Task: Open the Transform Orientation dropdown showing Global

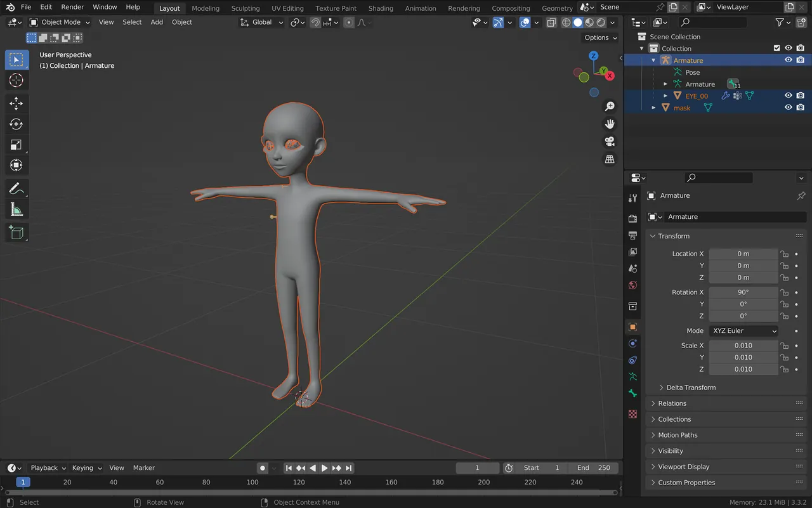Action: coord(261,22)
